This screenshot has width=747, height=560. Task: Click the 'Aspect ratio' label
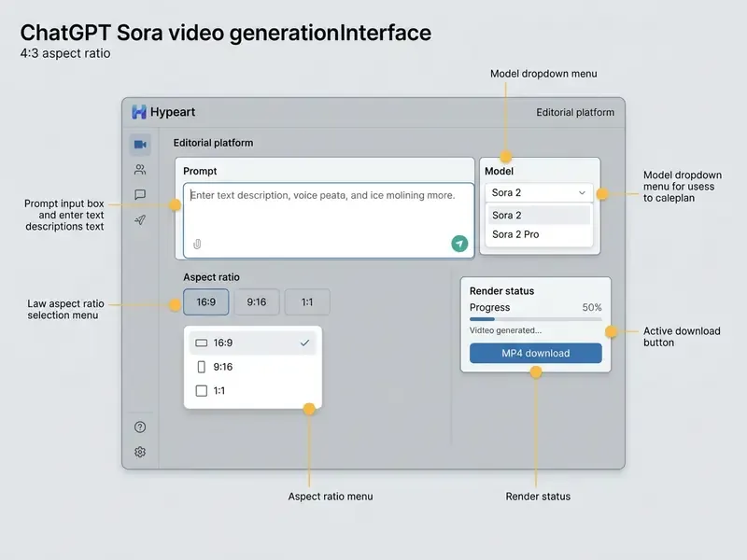211,277
